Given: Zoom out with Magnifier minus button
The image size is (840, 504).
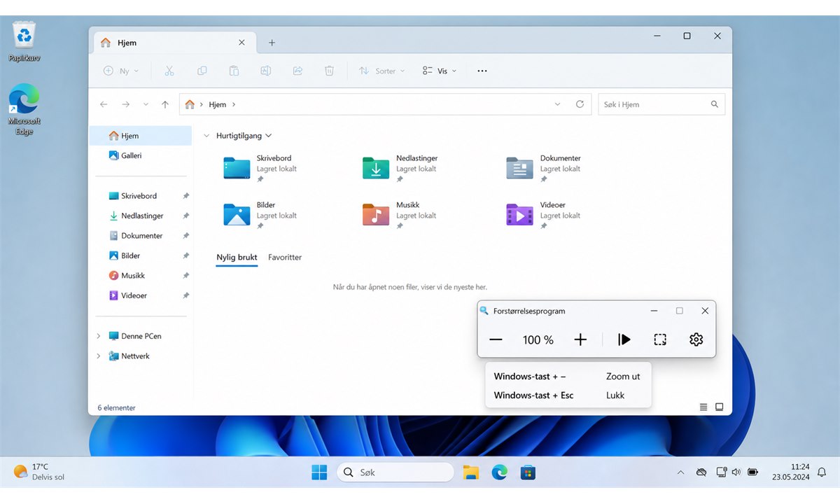Looking at the screenshot, I should 496,339.
